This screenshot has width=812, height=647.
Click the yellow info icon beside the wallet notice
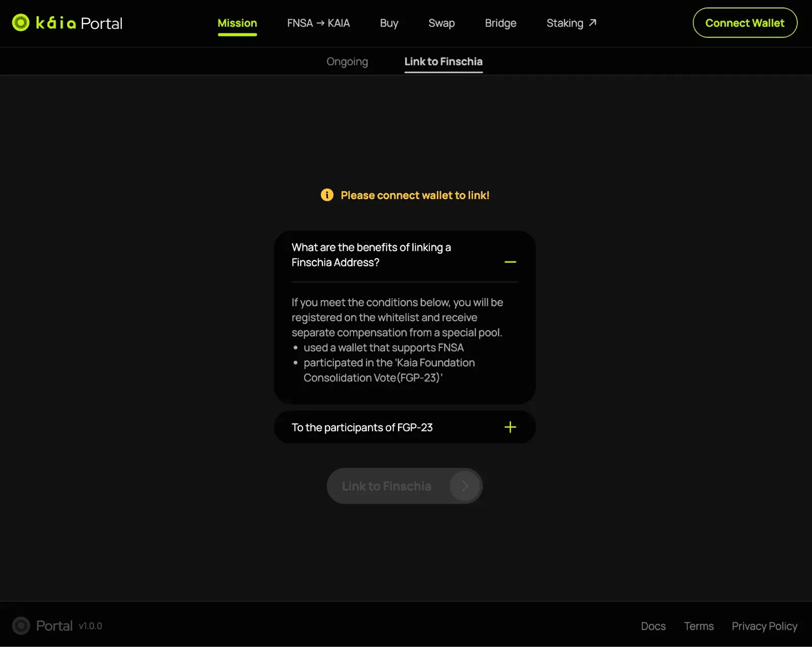click(327, 195)
